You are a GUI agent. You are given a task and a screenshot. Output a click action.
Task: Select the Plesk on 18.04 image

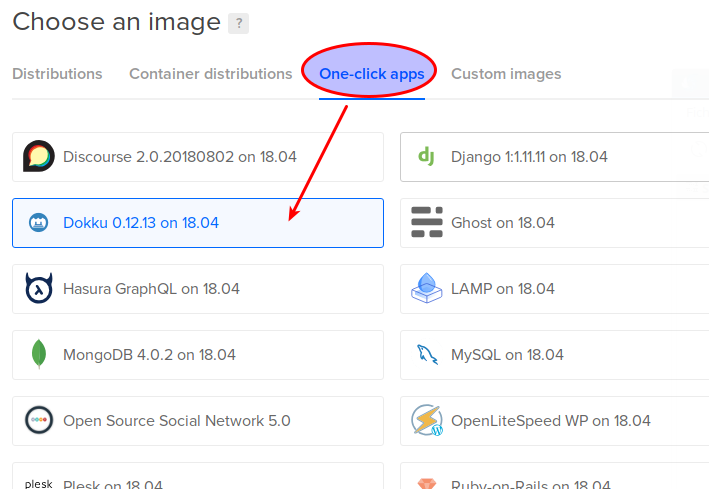(x=198, y=475)
